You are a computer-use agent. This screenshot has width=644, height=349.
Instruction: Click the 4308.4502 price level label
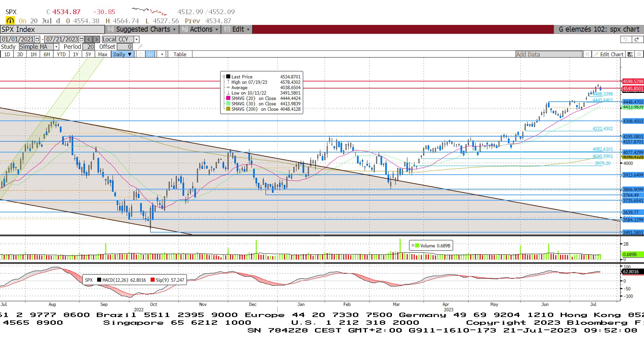click(633, 121)
